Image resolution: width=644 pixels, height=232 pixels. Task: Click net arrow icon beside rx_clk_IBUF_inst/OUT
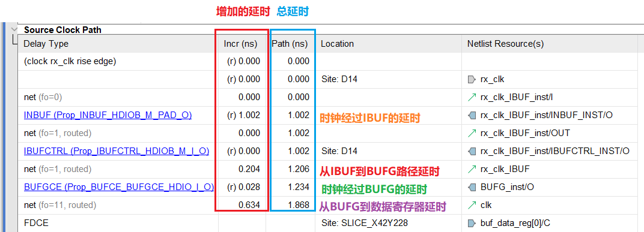472,133
